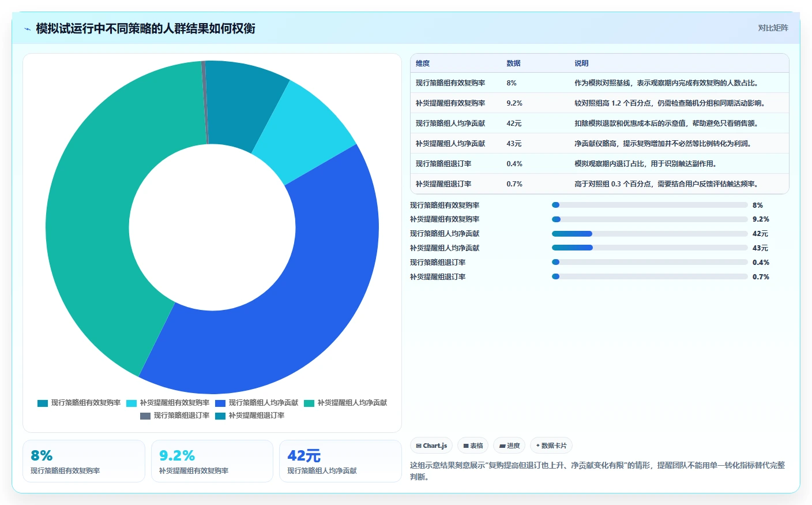Screen dimensions: 812x505
Task: Toggle legend swatch for 补货提醒组有效复购率
Action: (131, 403)
